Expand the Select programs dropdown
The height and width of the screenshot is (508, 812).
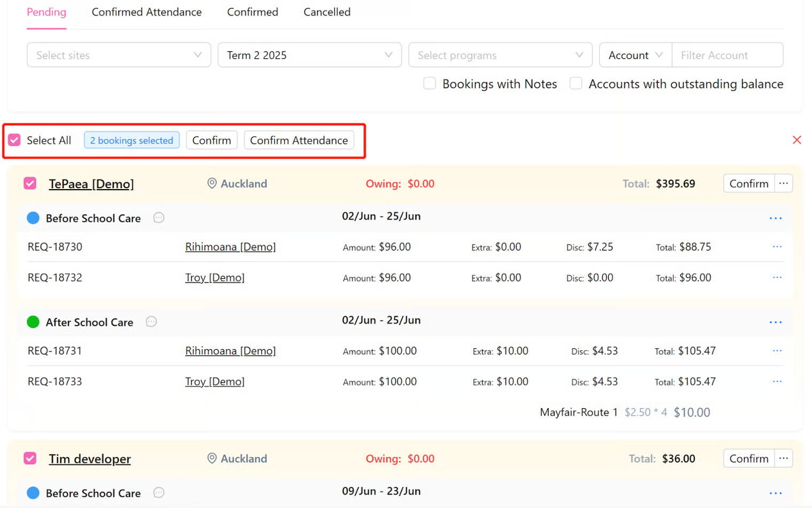pyautogui.click(x=500, y=55)
